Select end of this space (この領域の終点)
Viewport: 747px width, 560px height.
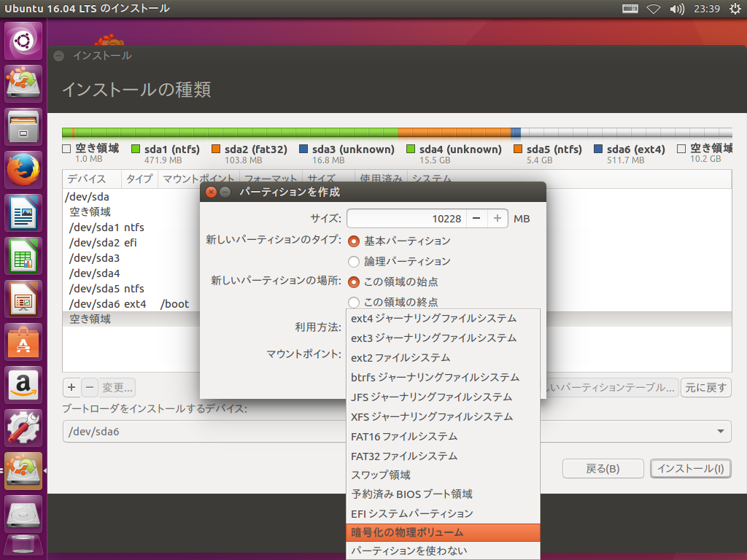point(354,303)
